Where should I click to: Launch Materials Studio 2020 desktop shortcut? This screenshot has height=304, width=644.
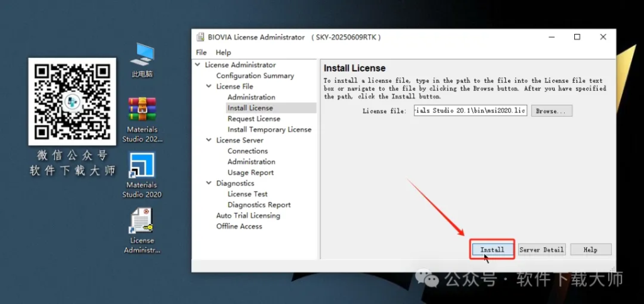pos(142,166)
